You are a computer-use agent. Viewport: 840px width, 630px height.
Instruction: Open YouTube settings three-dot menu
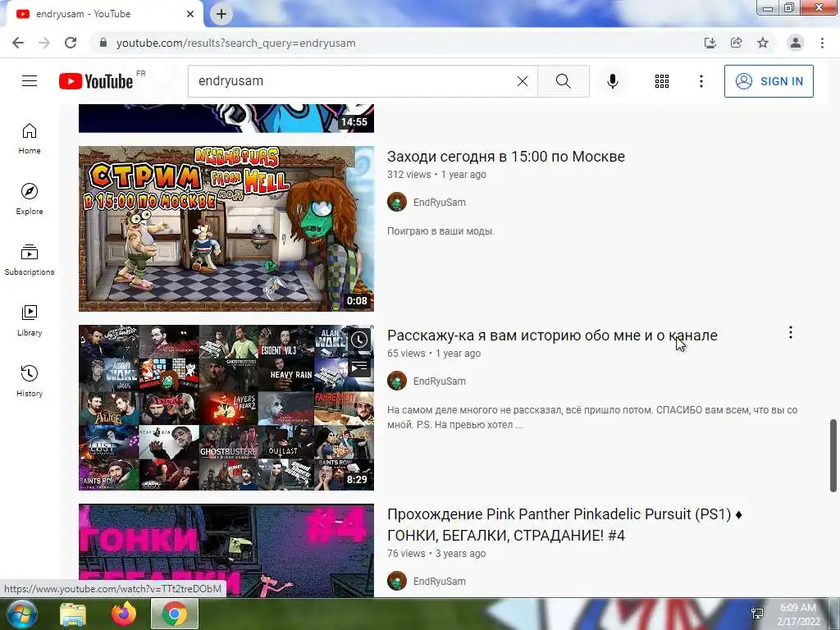[x=701, y=81]
